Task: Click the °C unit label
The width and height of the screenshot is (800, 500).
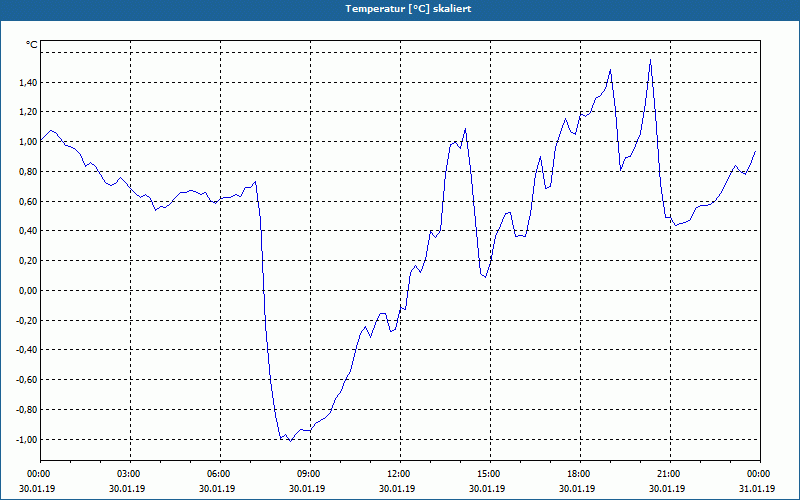Action: pos(32,45)
